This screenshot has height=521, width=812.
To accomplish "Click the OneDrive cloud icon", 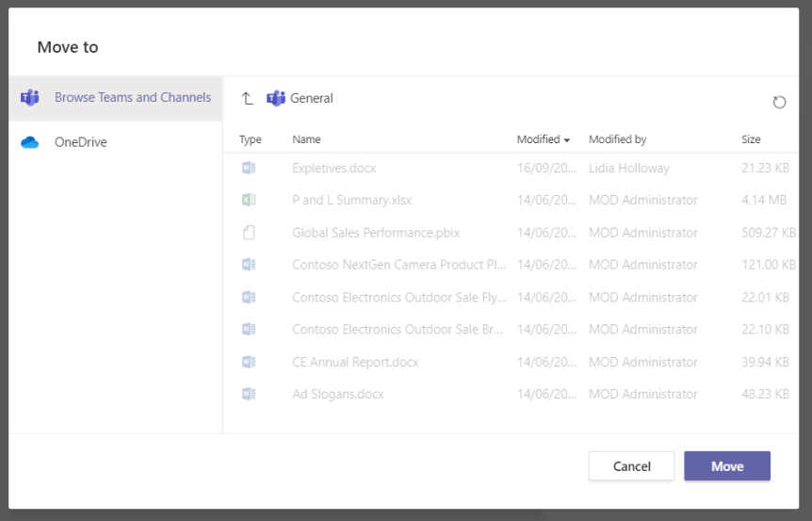I will [30, 142].
